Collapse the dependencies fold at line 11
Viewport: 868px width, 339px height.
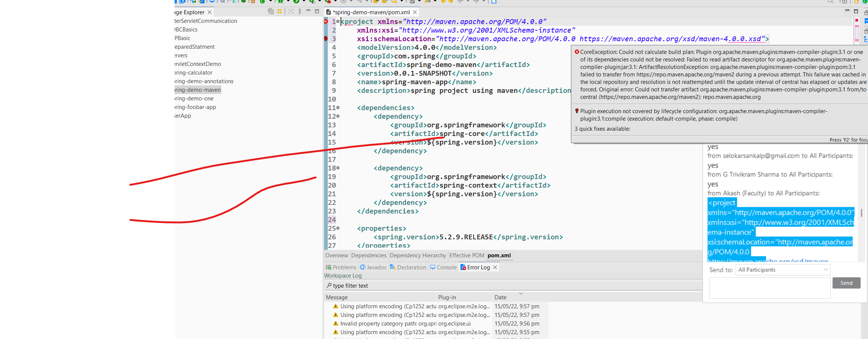click(338, 108)
